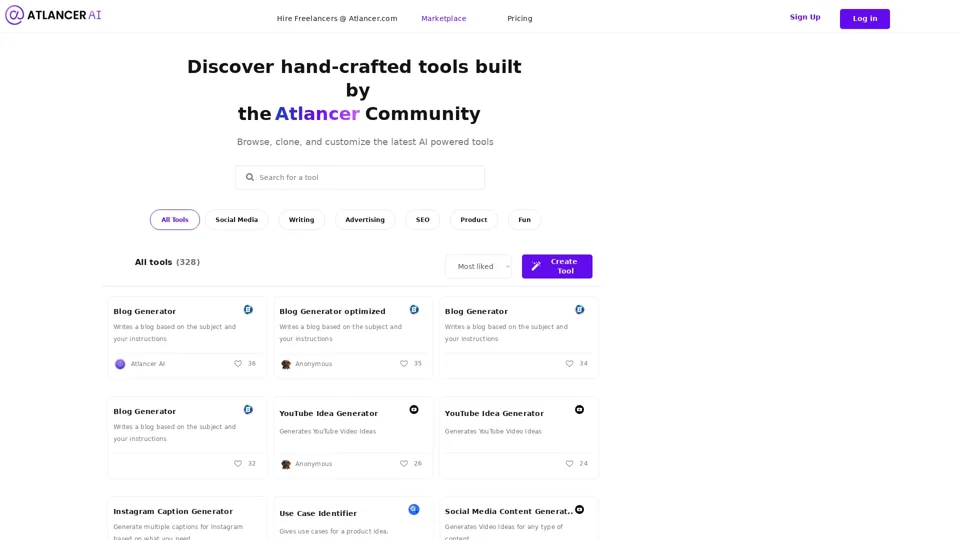Click "Atlancer AI" author name
The width and height of the screenshot is (960, 540).
click(148, 364)
